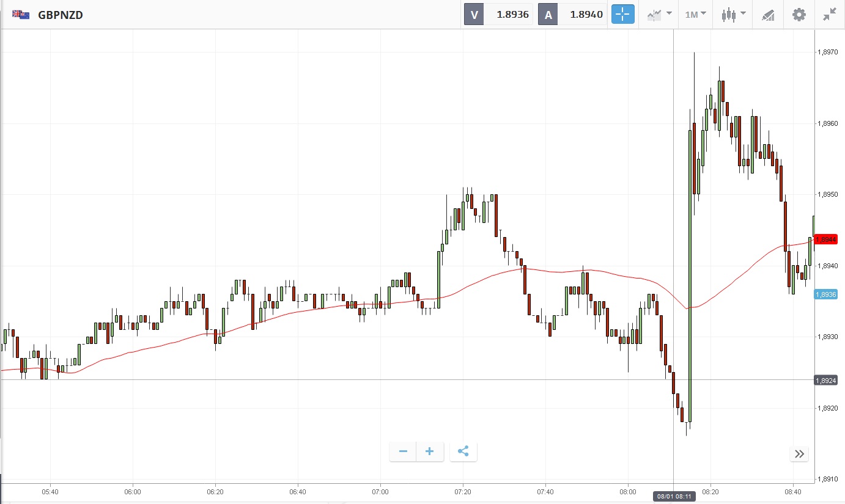Share the chart

click(x=463, y=451)
